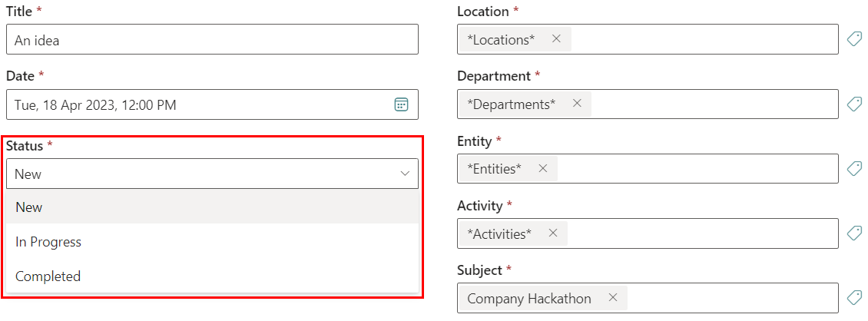Viewport: 868px width, 321px height.
Task: Remove the *Departments* tag with X
Action: [577, 104]
